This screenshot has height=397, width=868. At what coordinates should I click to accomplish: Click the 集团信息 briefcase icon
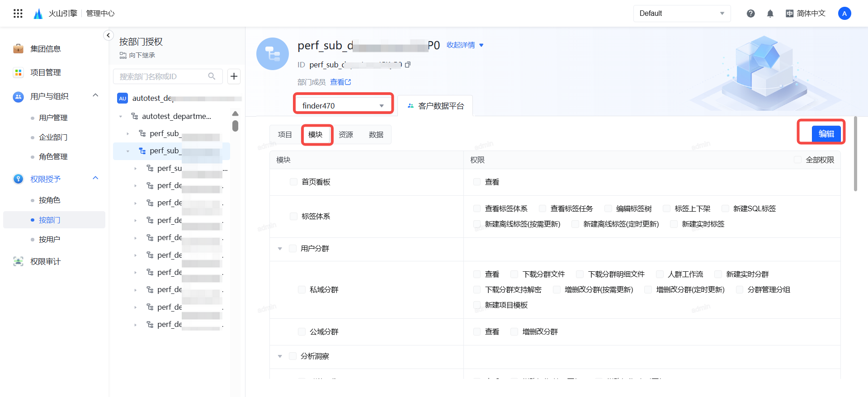point(18,48)
